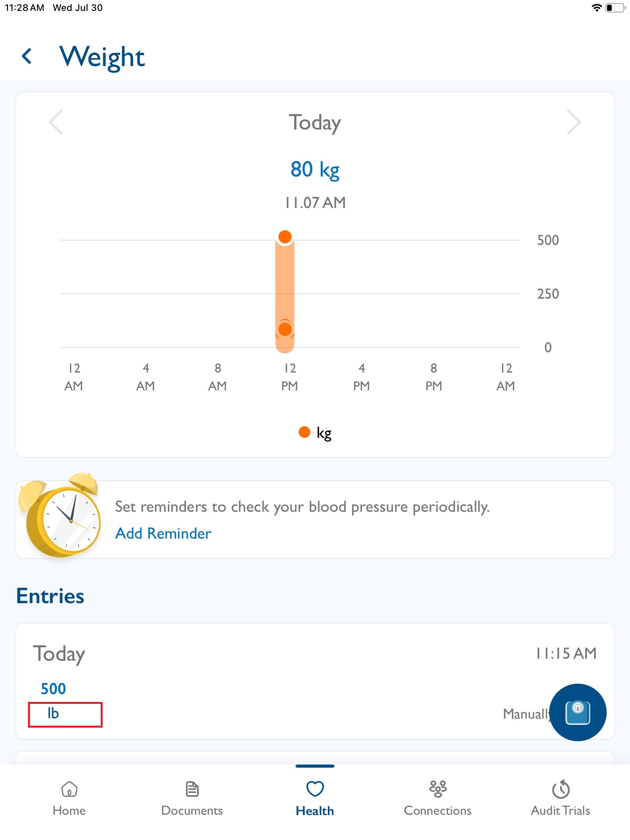The width and height of the screenshot is (630, 840).
Task: Check the battery indicator in status bar
Action: click(x=616, y=7)
